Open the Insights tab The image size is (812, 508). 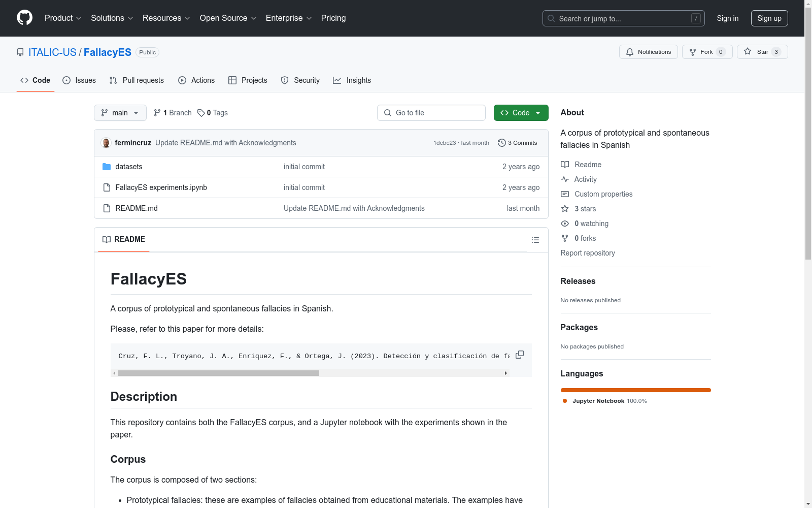pyautogui.click(x=352, y=80)
